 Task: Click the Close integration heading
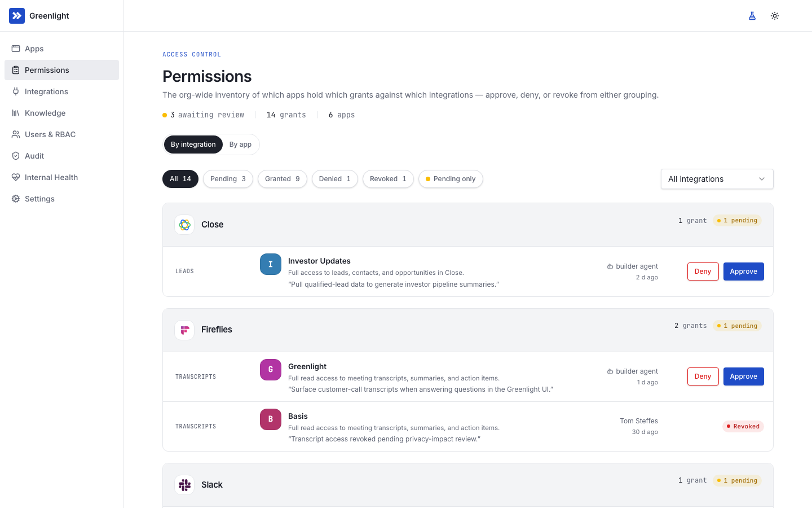pos(212,225)
